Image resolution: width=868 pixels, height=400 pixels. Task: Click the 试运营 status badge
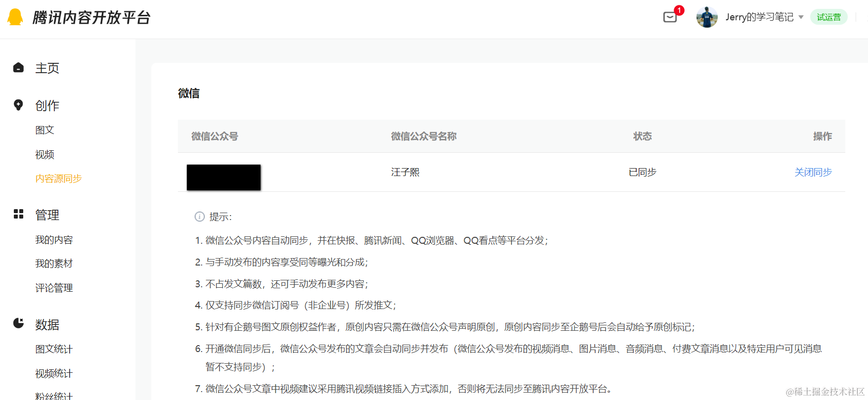point(828,17)
